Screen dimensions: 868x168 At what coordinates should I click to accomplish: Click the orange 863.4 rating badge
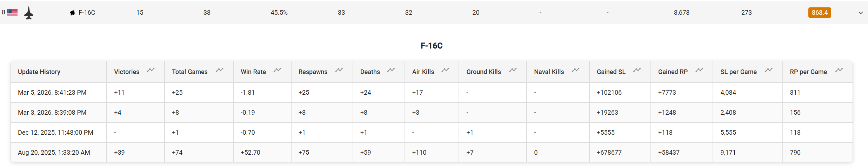[820, 13]
